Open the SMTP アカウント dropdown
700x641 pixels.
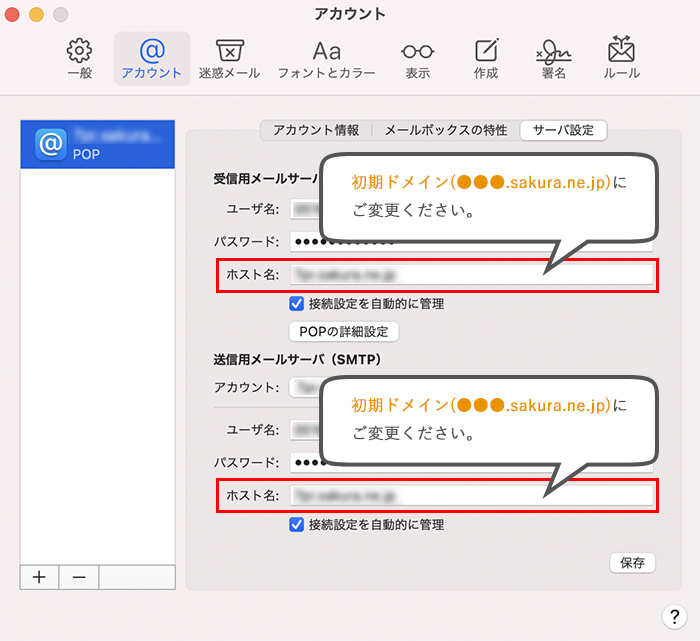(x=305, y=387)
